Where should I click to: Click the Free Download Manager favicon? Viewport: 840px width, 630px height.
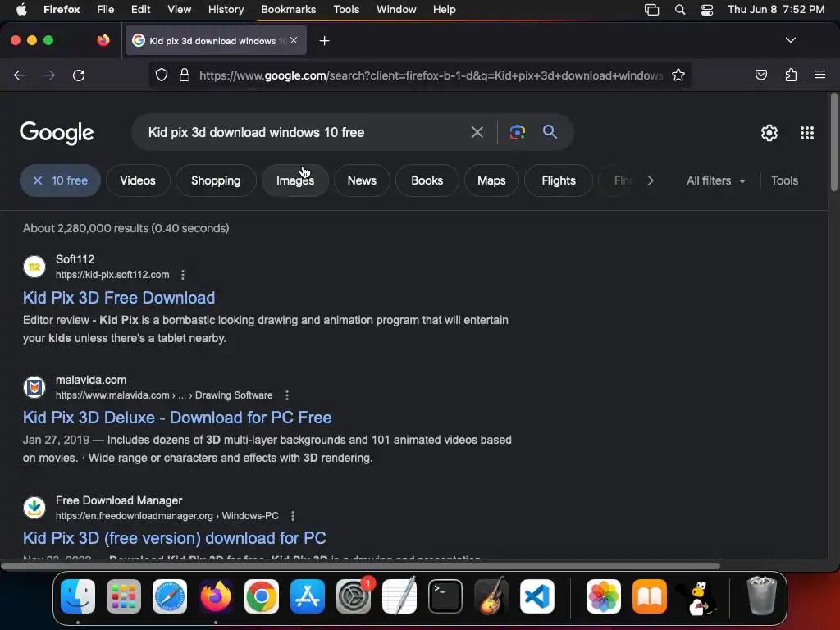(34, 508)
